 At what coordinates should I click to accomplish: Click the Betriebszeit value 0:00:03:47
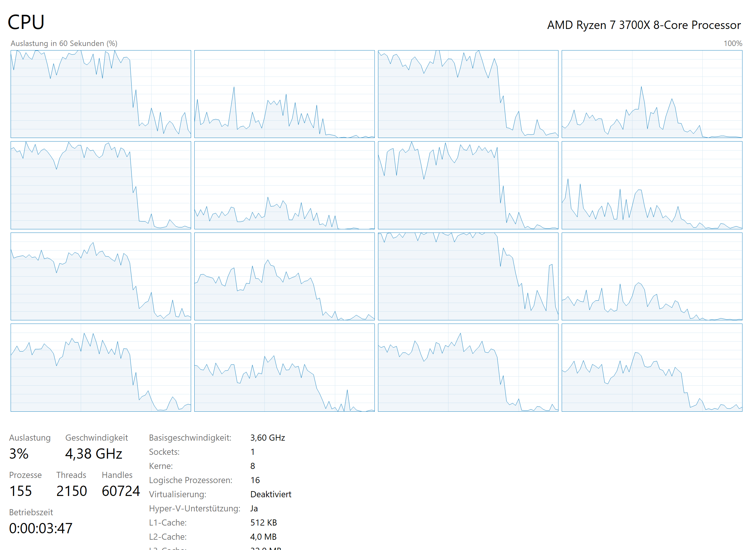click(x=41, y=528)
